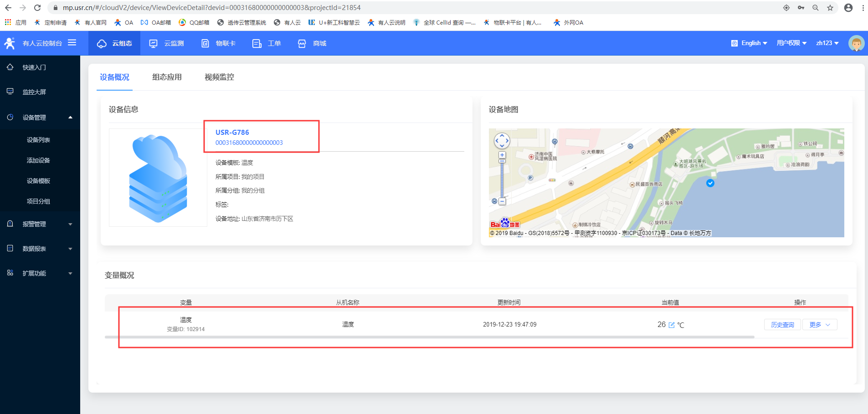Switch to the 组态应用 tab
The width and height of the screenshot is (868, 414).
167,77
